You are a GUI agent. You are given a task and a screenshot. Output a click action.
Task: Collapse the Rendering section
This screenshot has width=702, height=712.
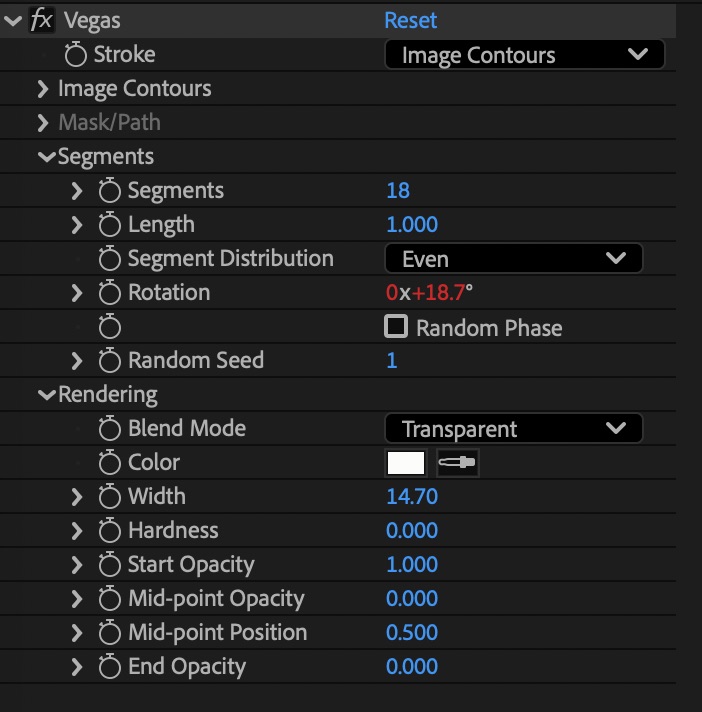tap(46, 395)
